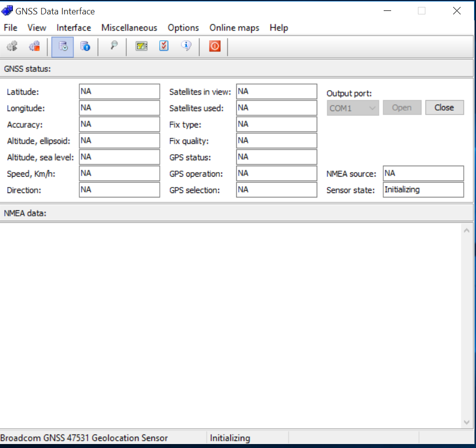The width and height of the screenshot is (476, 448).
Task: Click the gears start interface toolbar icon
Action: pyautogui.click(x=12, y=46)
